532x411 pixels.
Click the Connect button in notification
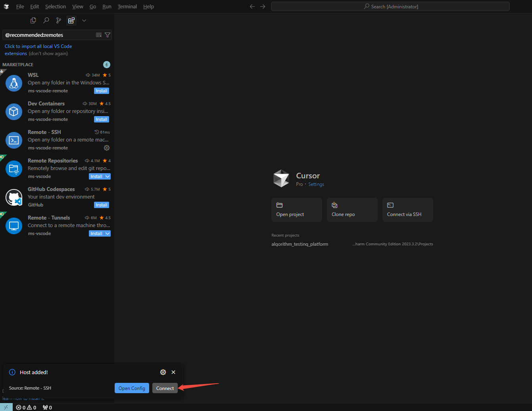(165, 388)
